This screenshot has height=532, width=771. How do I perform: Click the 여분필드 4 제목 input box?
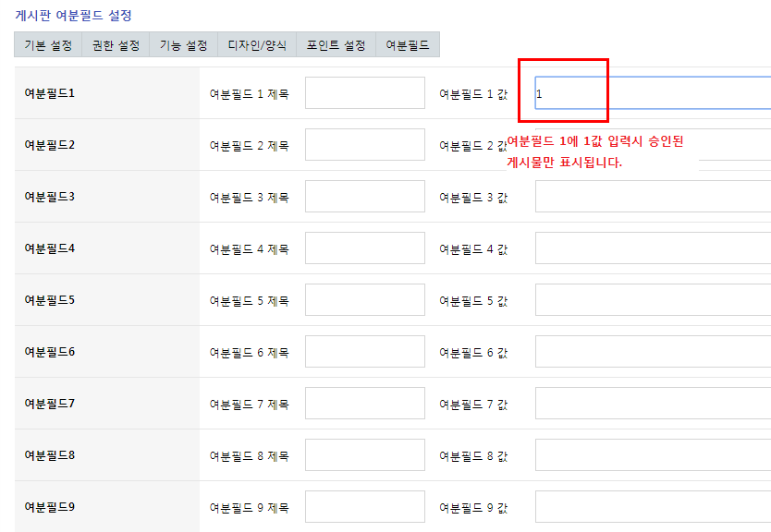pyautogui.click(x=365, y=248)
